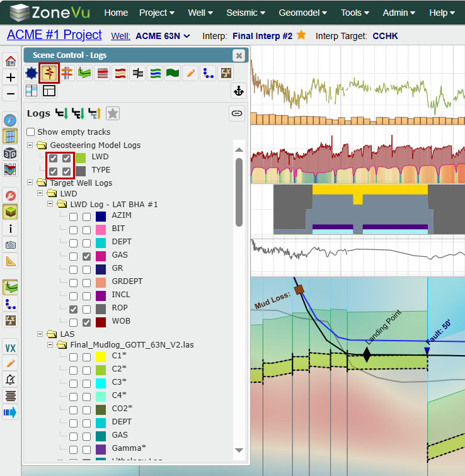Open the Geomodel menu
The image size is (465, 476).
(x=303, y=13)
